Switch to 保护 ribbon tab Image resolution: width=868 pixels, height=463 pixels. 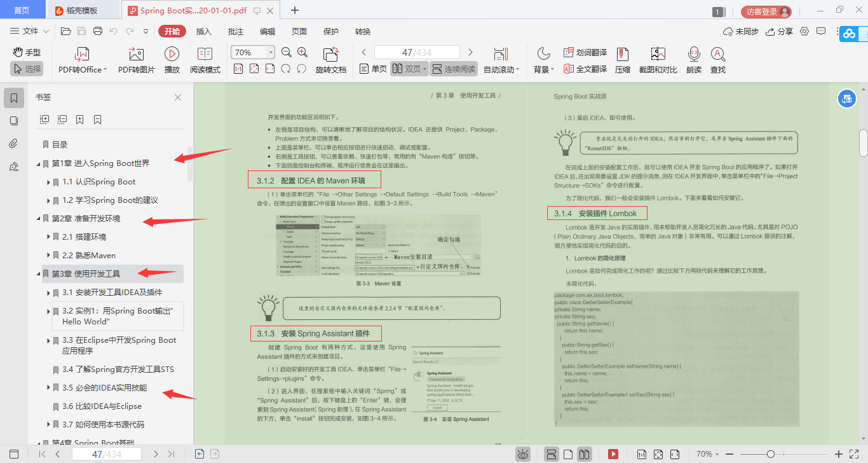coord(331,31)
